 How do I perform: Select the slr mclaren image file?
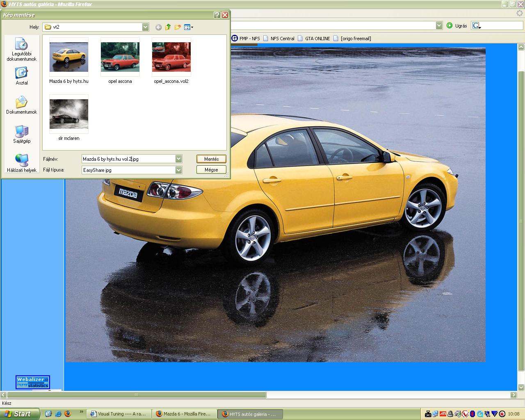[69, 118]
